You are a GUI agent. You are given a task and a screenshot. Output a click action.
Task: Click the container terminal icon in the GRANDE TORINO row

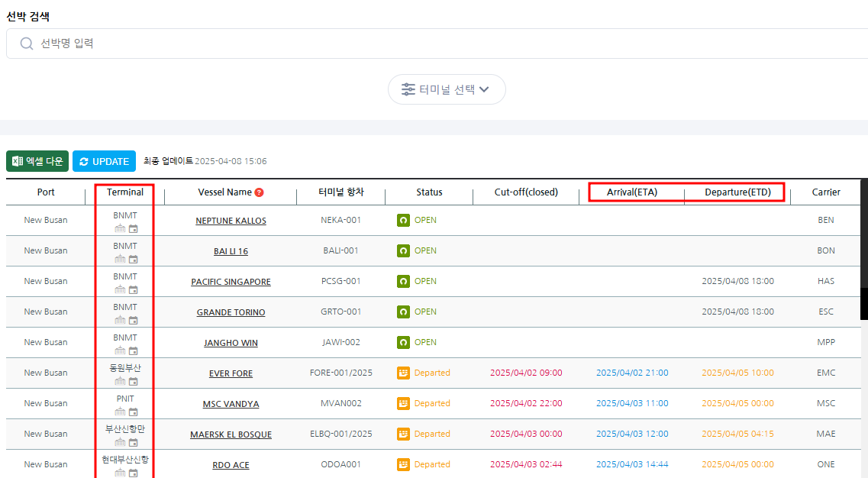[120, 320]
